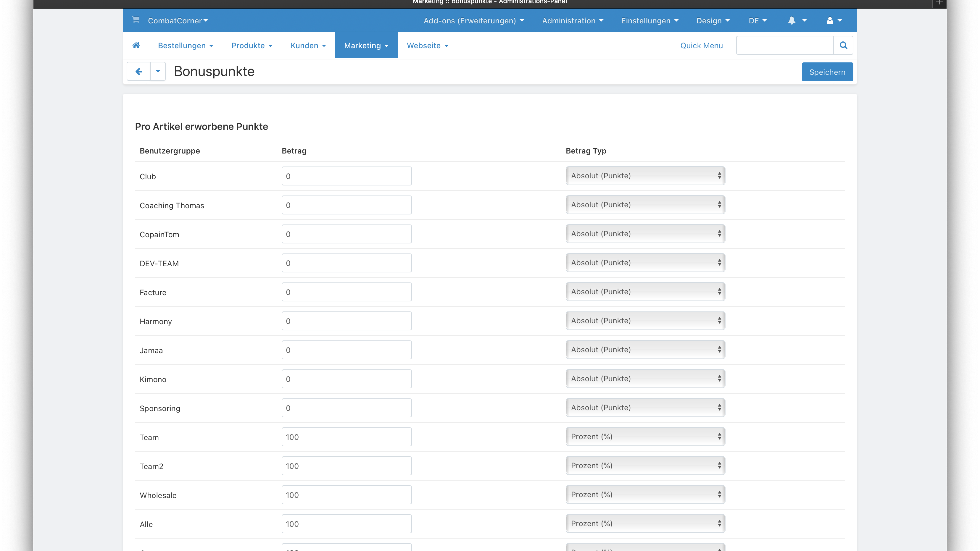This screenshot has height=551, width=980.
Task: Open the caret dropdown beside back arrow
Action: (x=158, y=72)
